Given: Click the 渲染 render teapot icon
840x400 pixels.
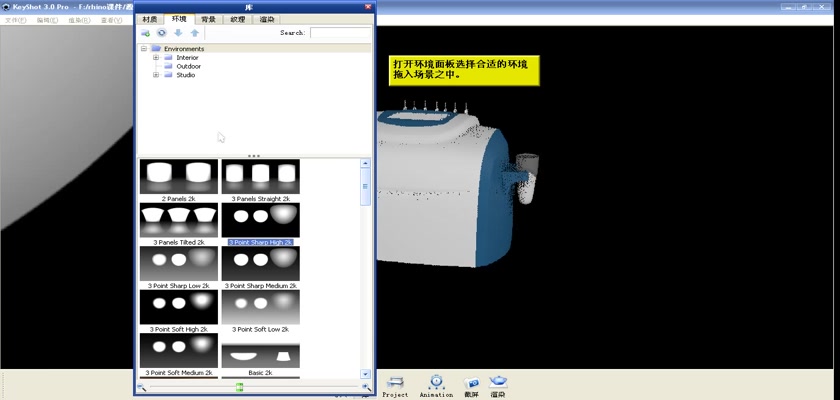Looking at the screenshot, I should (498, 383).
